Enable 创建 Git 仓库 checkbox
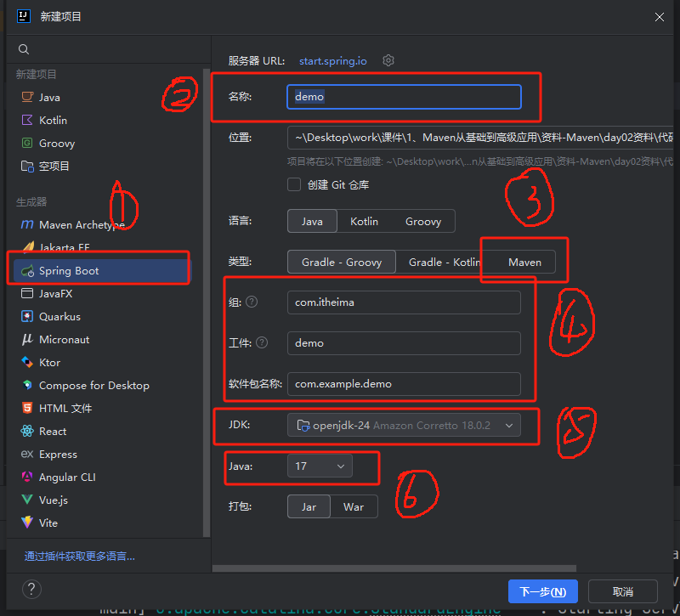 (294, 184)
